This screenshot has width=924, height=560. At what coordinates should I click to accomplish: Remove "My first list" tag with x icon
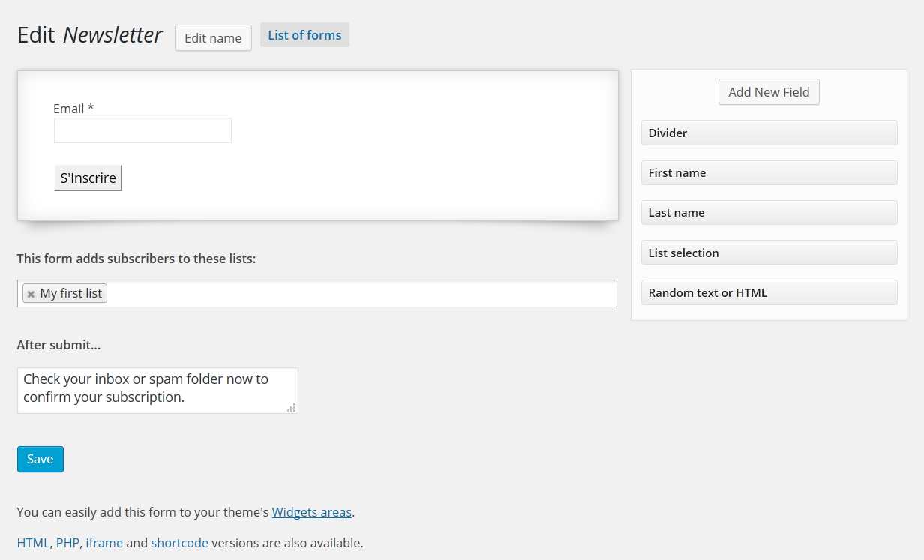tap(31, 294)
